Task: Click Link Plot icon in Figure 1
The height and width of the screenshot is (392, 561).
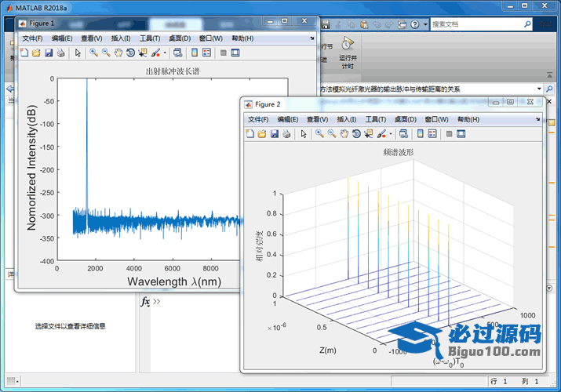Action: pos(178,53)
